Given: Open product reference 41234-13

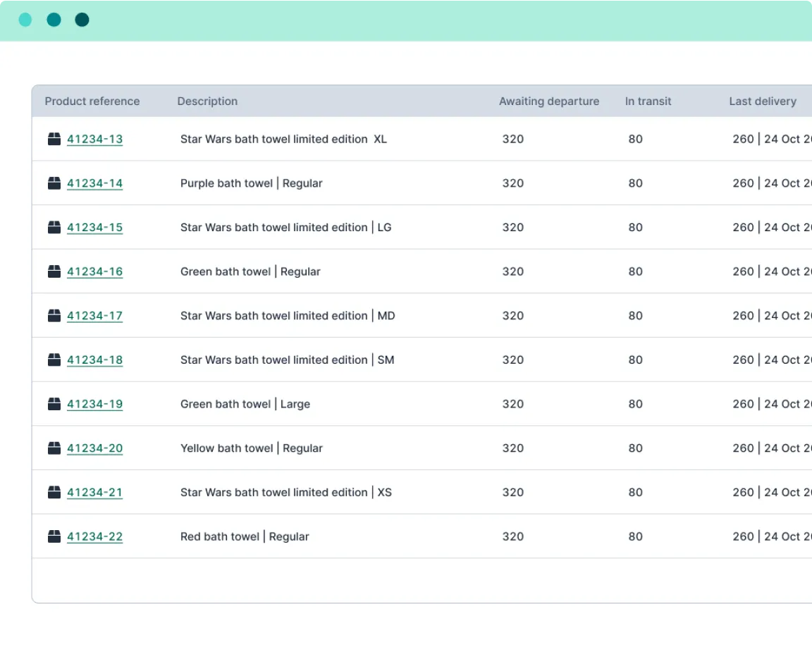Looking at the screenshot, I should (94, 140).
